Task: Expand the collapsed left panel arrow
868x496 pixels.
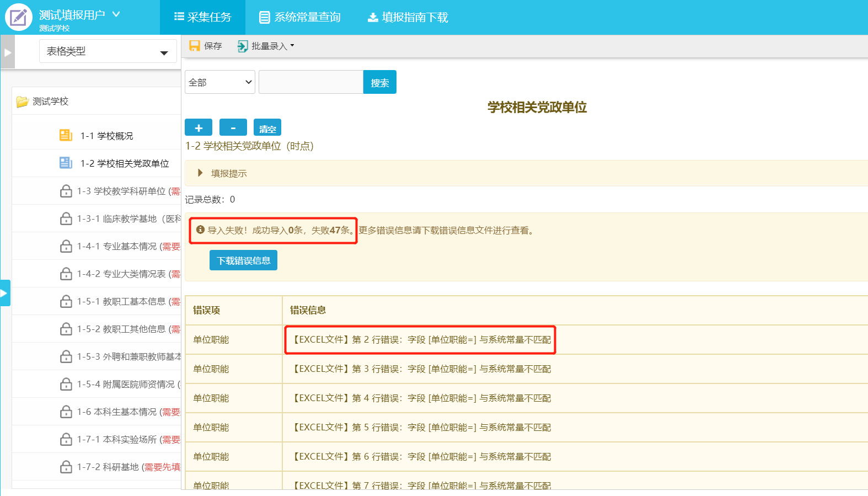Action: point(8,52)
